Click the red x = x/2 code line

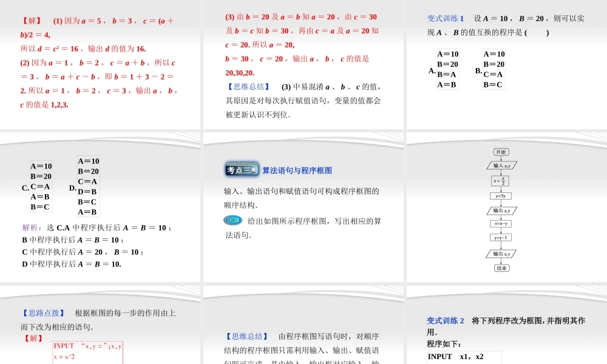pos(64,357)
